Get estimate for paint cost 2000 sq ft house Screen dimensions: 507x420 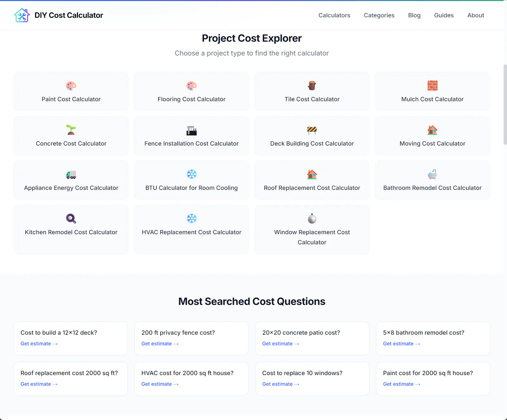tap(401, 384)
